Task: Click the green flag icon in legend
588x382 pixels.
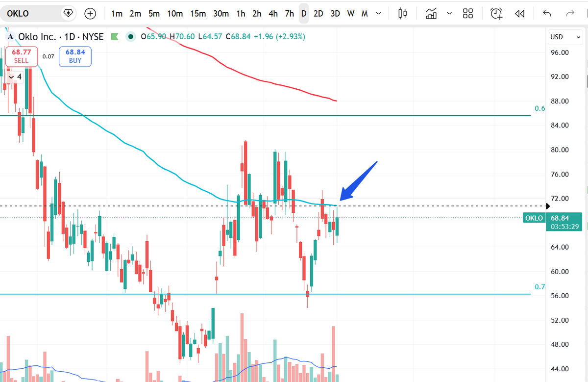Action: (x=115, y=36)
